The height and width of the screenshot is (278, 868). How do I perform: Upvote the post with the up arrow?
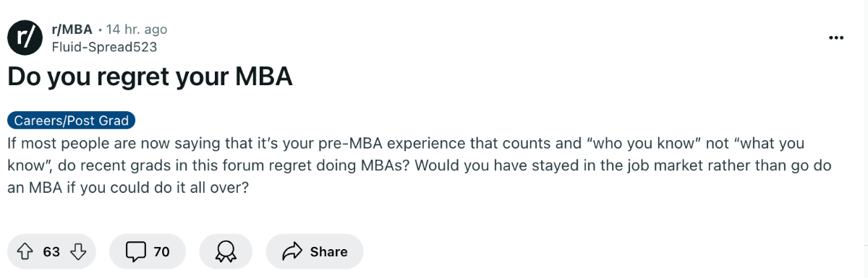[25, 251]
